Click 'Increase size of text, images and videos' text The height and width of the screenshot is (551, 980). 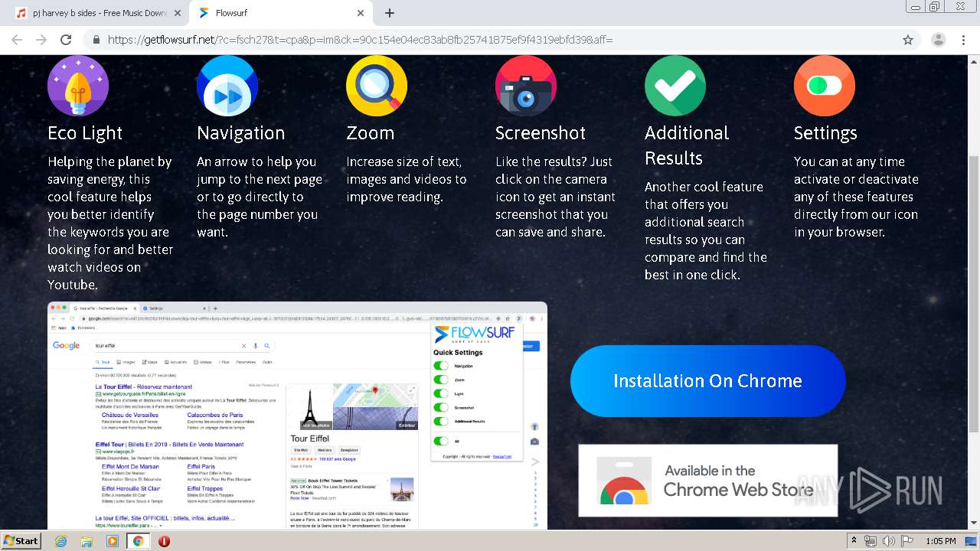click(407, 179)
